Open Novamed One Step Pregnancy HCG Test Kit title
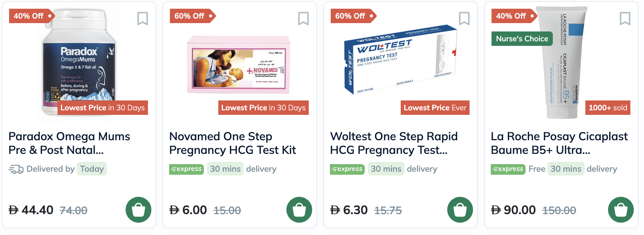The image size is (644, 235). click(232, 143)
